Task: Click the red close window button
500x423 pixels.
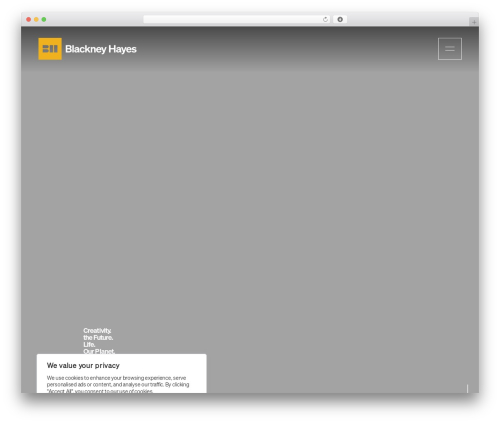Action: coord(29,19)
